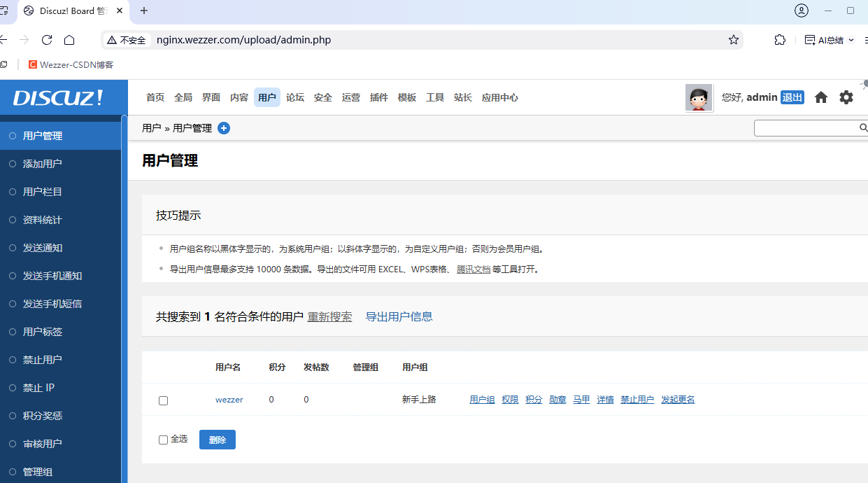Bookmark page with star icon
This screenshot has width=868, height=483.
coord(734,40)
